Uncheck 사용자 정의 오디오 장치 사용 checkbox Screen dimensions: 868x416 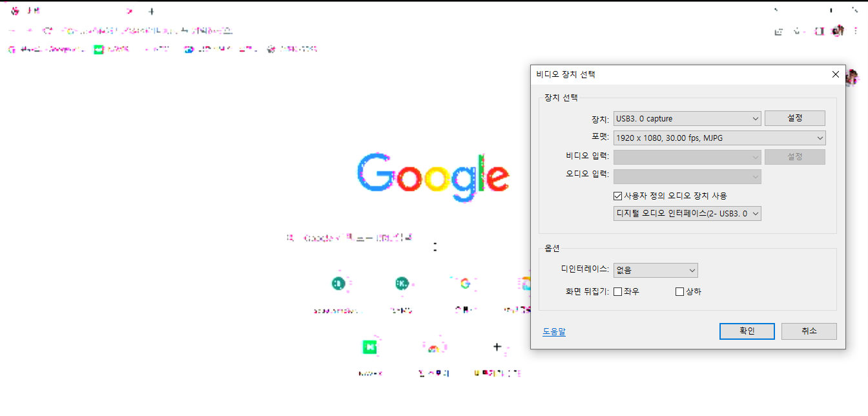617,196
